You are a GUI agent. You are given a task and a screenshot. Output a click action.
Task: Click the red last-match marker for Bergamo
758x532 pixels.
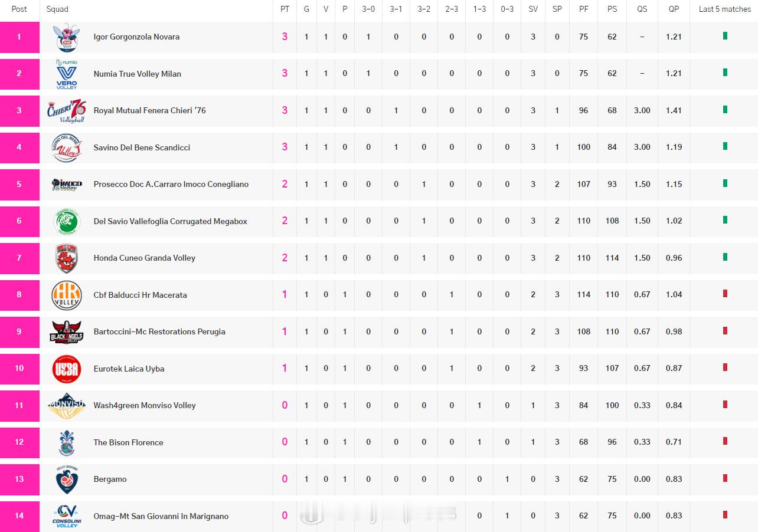(x=725, y=478)
